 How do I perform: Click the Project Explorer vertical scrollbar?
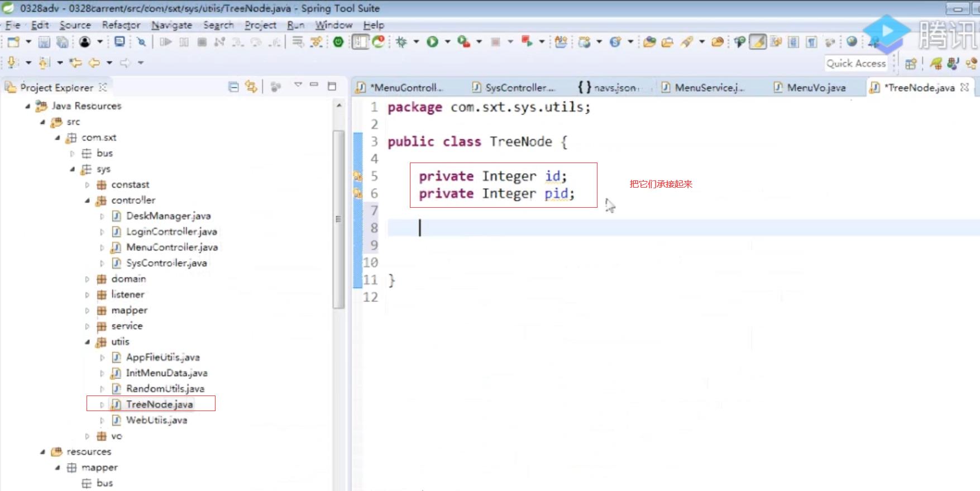338,220
